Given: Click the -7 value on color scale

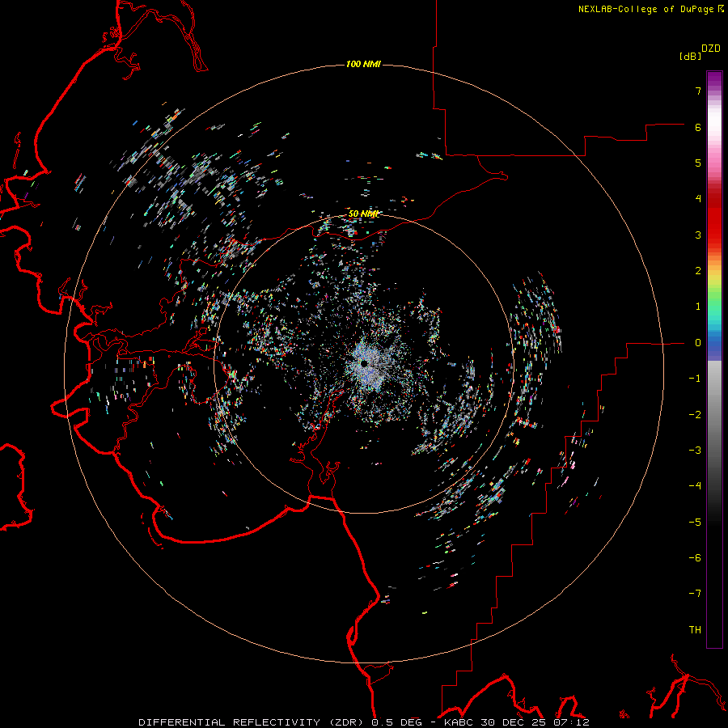Looking at the screenshot, I should 695,594.
